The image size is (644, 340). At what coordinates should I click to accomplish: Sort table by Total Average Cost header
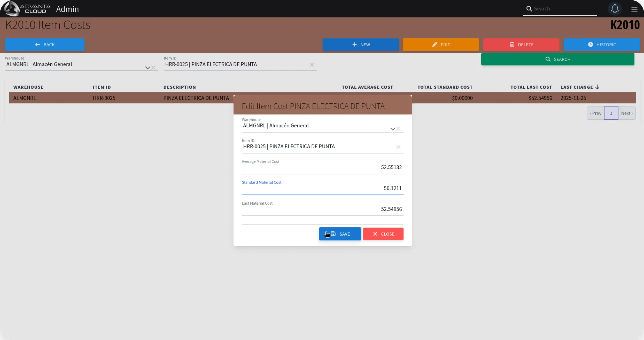367,87
